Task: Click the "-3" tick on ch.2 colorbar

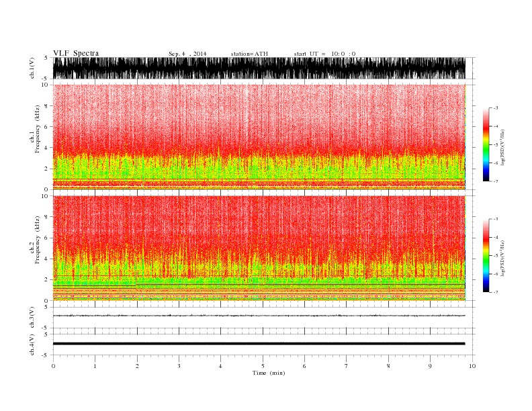Action: click(x=495, y=219)
